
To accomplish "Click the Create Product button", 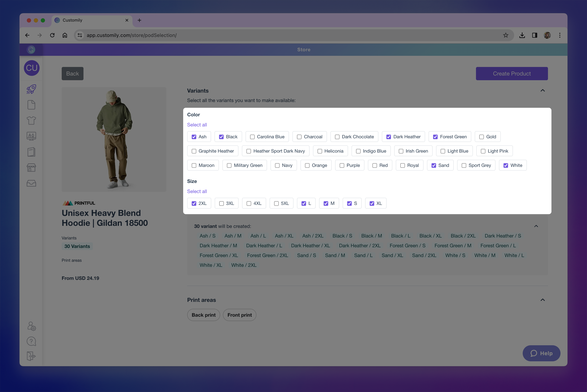I will pos(512,74).
